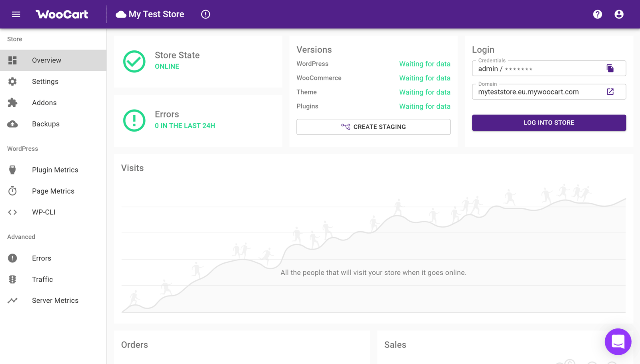The height and width of the screenshot is (364, 640).
Task: Open the chat support bubble
Action: (618, 342)
